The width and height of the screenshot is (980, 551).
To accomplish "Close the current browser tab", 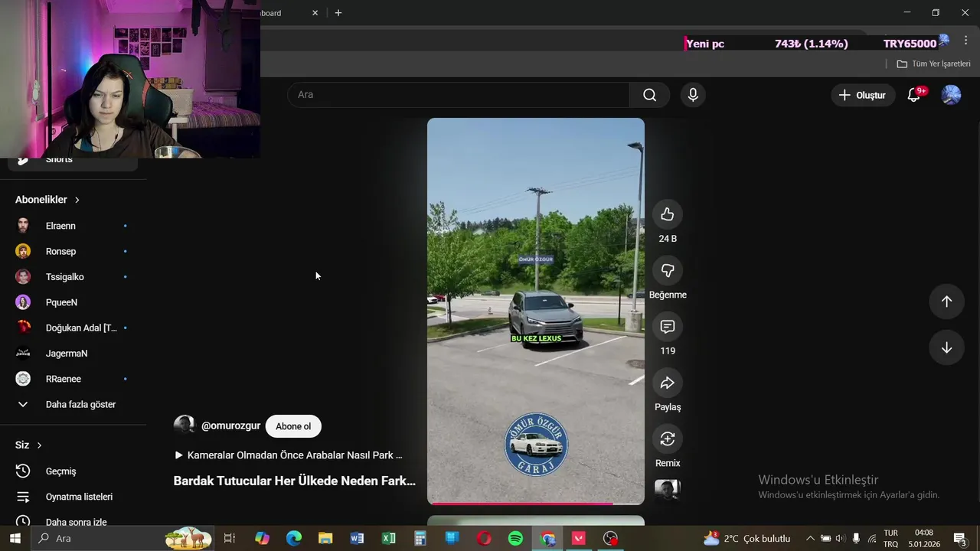I will point(315,13).
